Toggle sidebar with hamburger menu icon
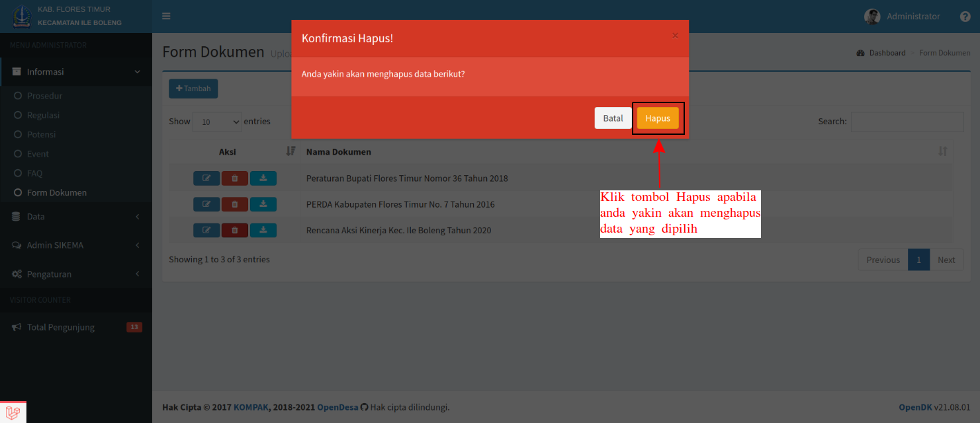The height and width of the screenshot is (423, 980). pyautogui.click(x=166, y=16)
